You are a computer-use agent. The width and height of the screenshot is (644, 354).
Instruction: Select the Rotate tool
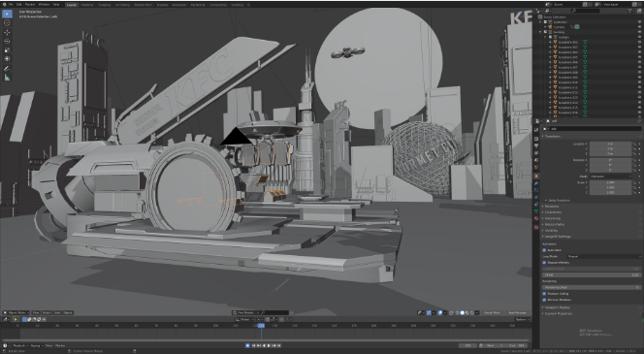pyautogui.click(x=7, y=41)
